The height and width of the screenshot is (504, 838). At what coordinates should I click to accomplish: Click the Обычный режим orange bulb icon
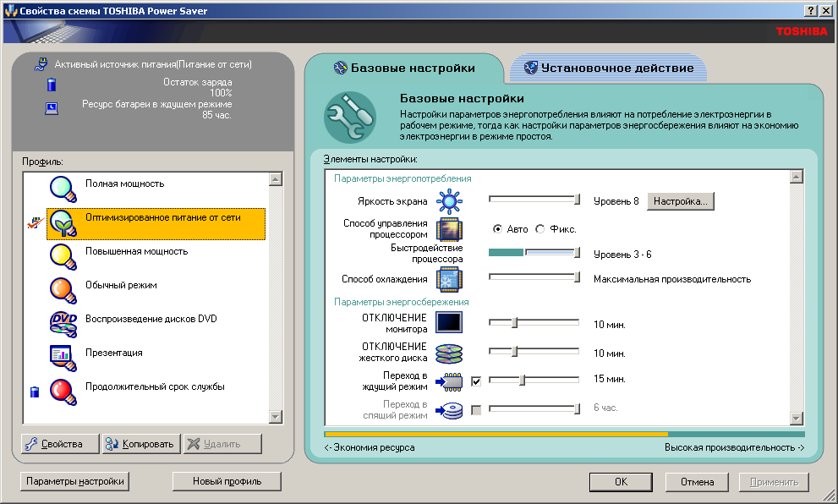tap(63, 291)
